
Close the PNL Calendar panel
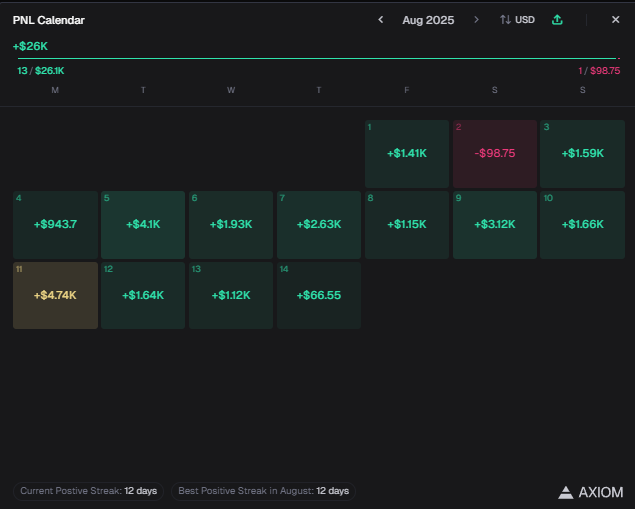(616, 19)
